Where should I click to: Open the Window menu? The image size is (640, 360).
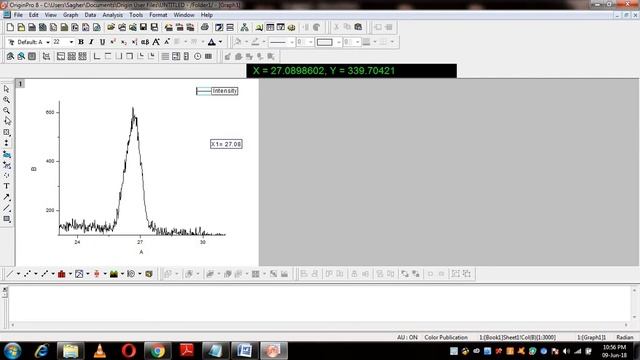click(184, 15)
